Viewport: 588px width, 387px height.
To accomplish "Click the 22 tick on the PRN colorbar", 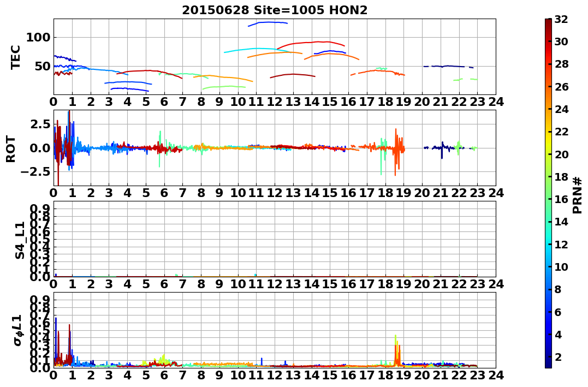I will (561, 132).
